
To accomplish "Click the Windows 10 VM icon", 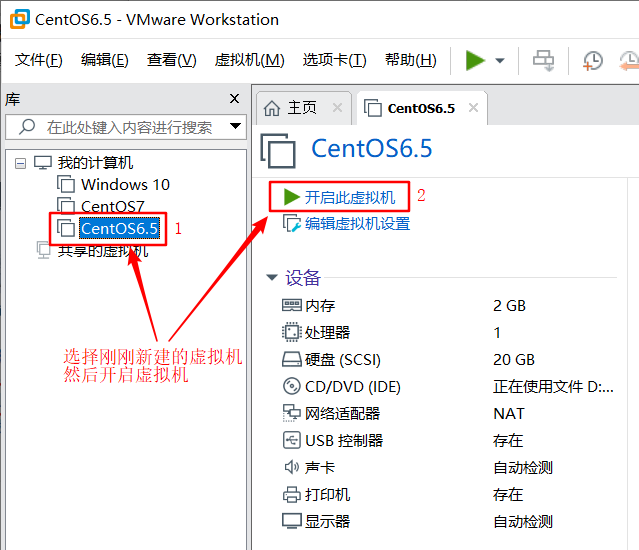I will click(66, 184).
